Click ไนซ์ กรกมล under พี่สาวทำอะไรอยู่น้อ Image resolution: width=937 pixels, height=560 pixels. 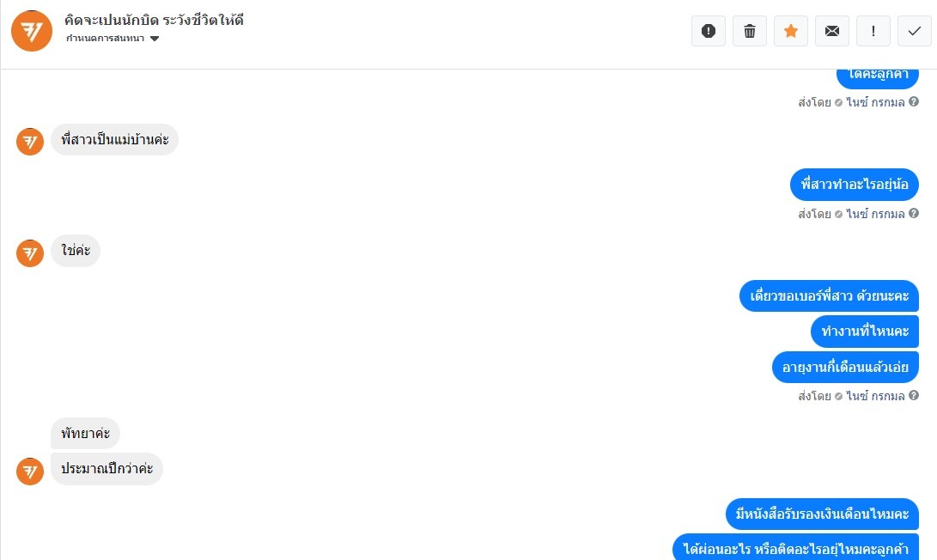click(x=875, y=214)
